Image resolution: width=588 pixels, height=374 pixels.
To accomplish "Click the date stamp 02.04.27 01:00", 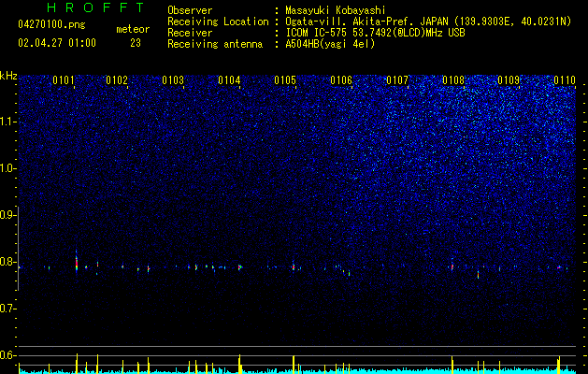I will pyautogui.click(x=57, y=43).
